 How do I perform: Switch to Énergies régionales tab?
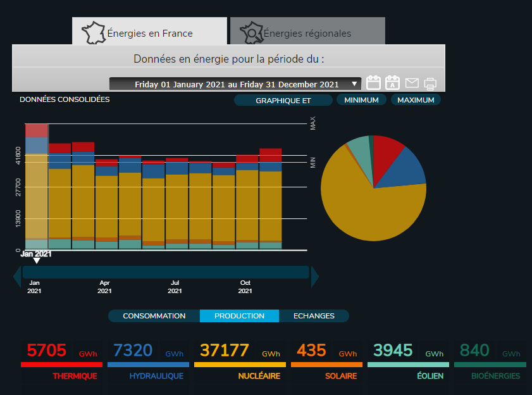pos(307,33)
